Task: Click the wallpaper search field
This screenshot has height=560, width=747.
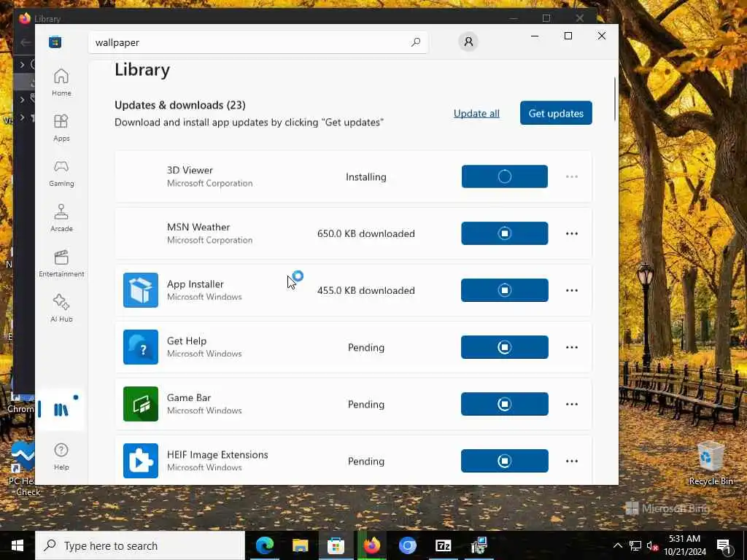Action: (258, 42)
